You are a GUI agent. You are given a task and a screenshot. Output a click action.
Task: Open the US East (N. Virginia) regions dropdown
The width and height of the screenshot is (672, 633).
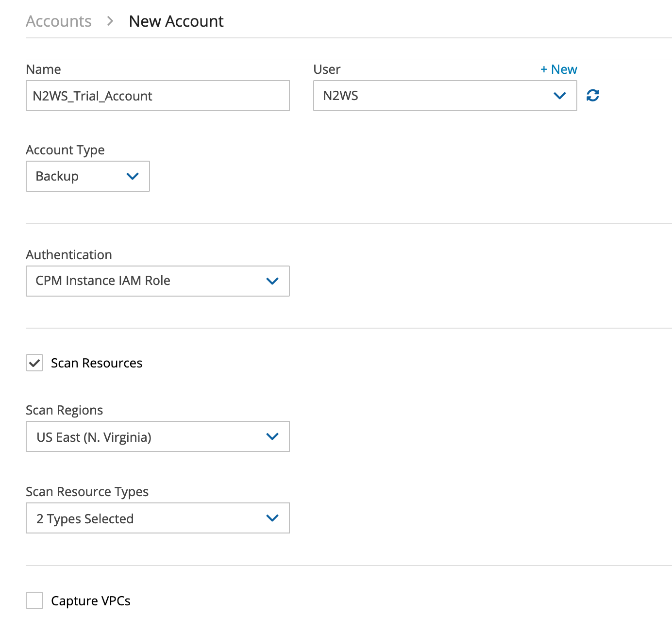pos(146,437)
